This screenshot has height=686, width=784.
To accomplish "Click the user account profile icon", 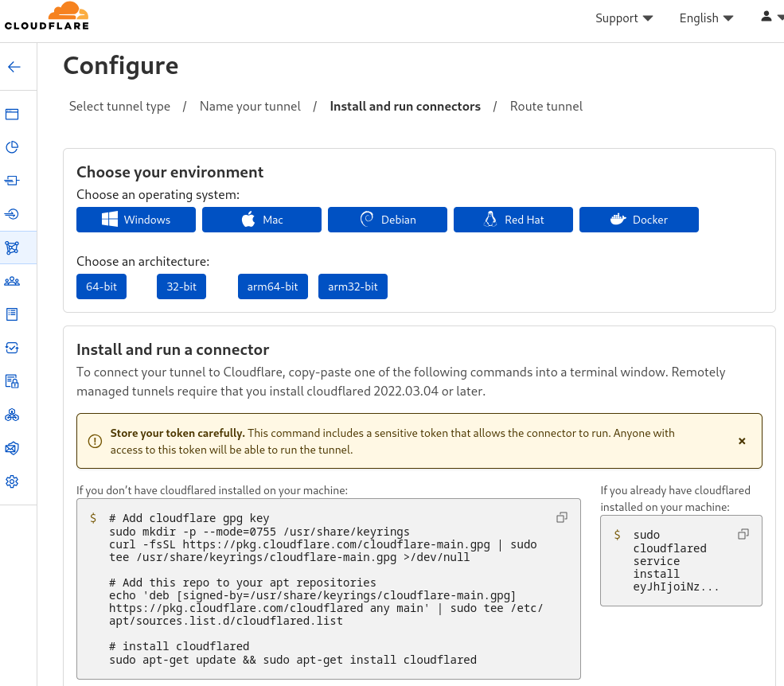I will click(766, 17).
